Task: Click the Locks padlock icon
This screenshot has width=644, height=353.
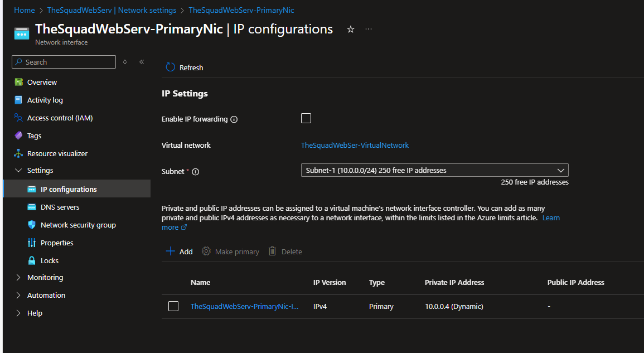Action: click(x=32, y=260)
